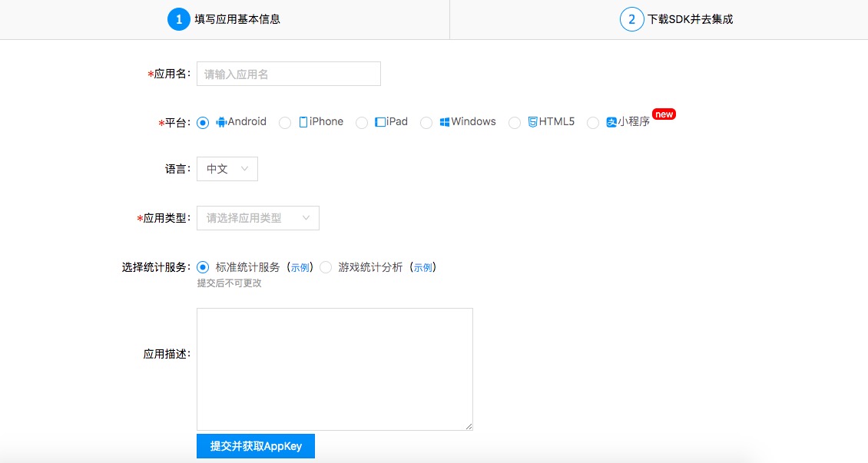Select the 小程序 platform radio button
This screenshot has width=868, height=463.
pos(593,123)
